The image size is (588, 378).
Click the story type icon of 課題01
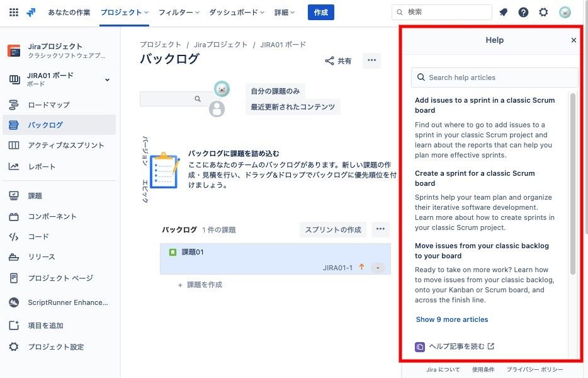pos(172,252)
